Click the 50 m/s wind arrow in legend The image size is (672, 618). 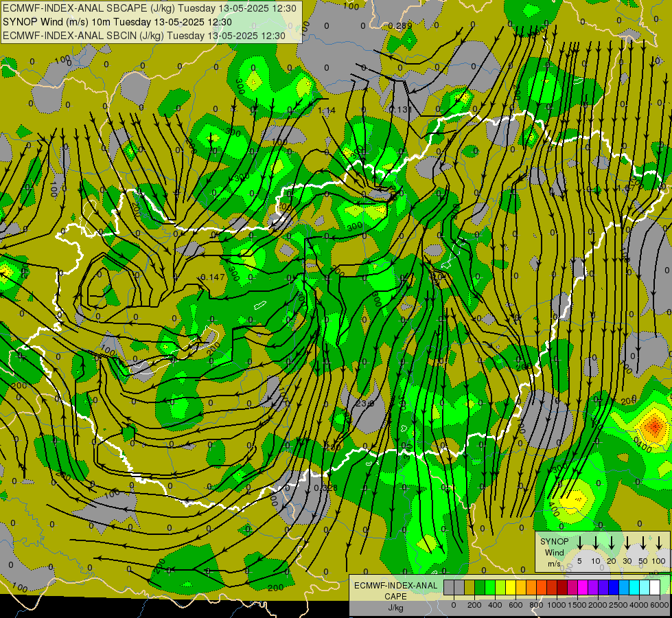tap(643, 542)
